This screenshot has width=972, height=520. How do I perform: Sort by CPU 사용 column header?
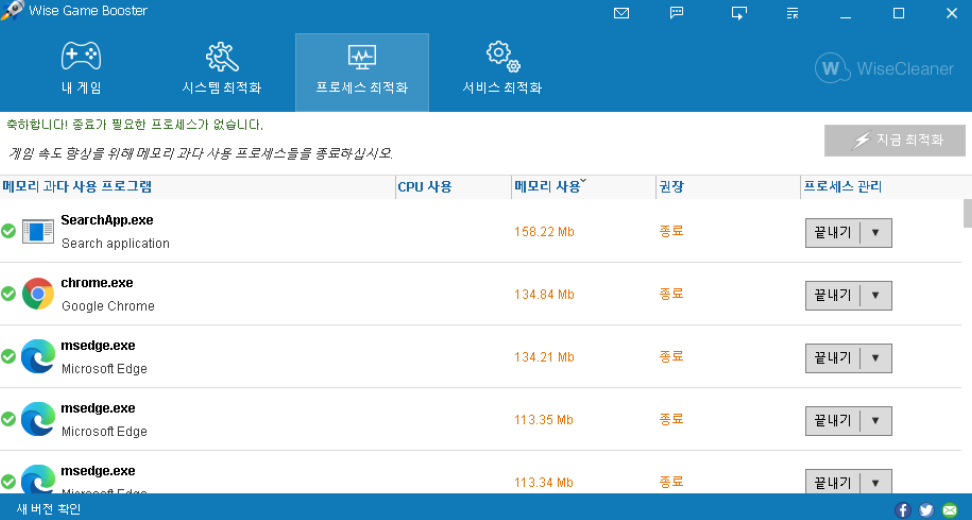pos(453,187)
